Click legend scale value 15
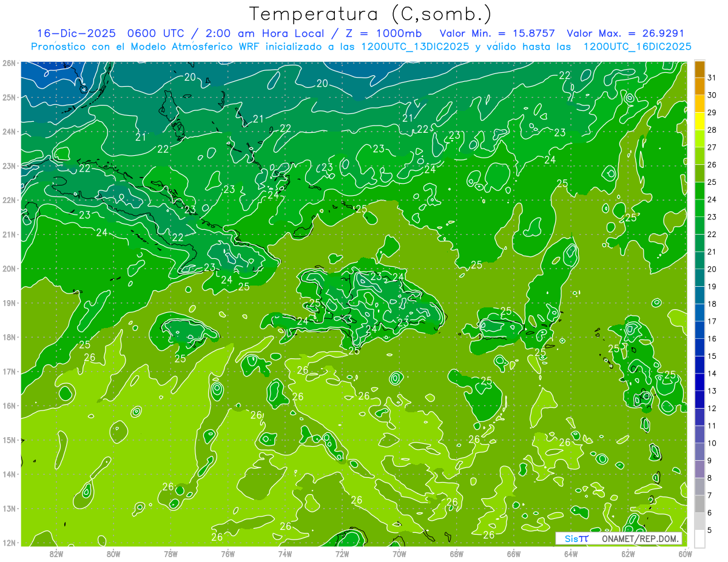The image size is (728, 562). [712, 356]
